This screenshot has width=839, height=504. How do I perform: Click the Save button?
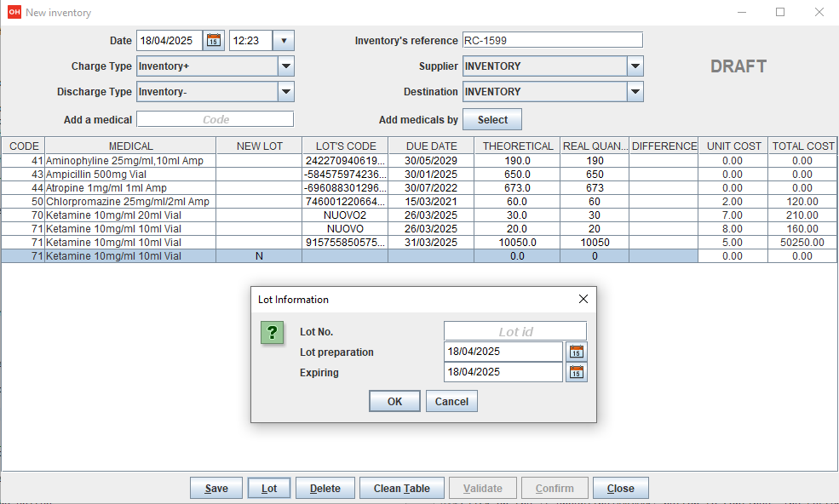pos(216,489)
